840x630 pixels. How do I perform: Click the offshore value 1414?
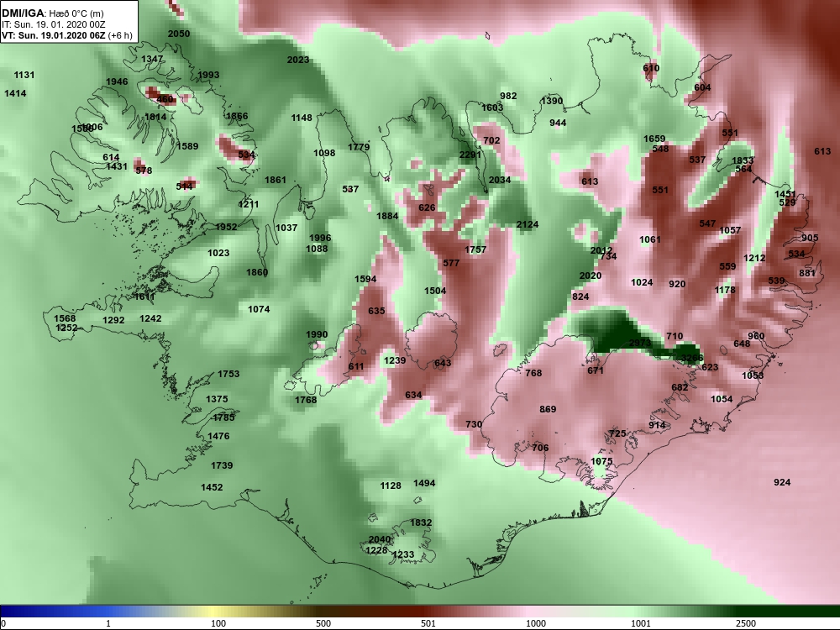point(15,93)
